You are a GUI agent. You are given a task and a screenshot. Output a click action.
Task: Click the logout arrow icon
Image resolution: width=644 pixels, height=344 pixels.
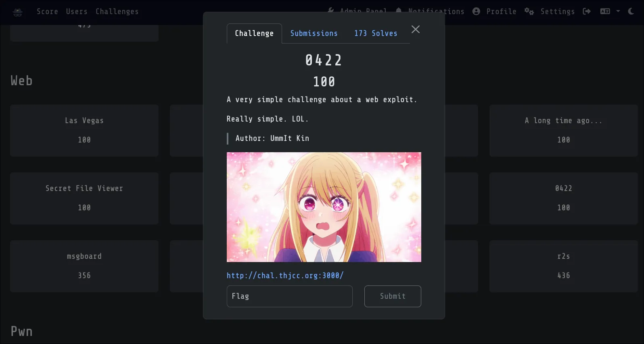click(587, 11)
